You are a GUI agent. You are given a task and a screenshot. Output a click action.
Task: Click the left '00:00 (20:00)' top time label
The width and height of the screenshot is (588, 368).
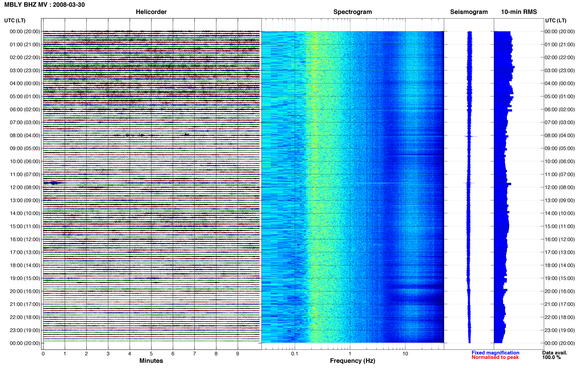(25, 31)
